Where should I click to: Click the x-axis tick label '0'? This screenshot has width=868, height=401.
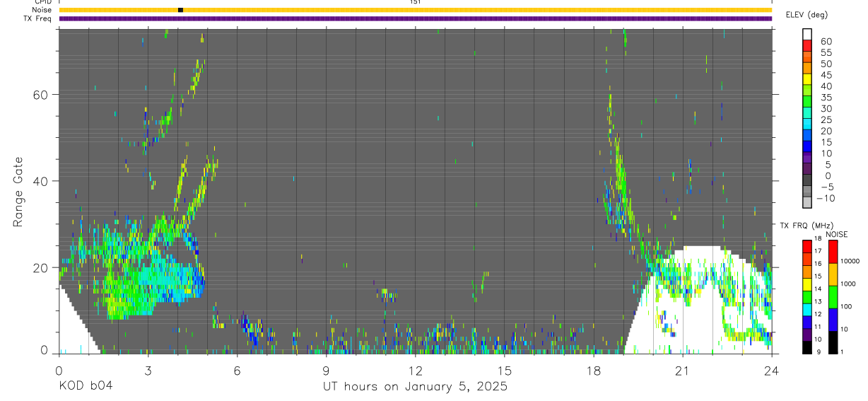coord(59,370)
